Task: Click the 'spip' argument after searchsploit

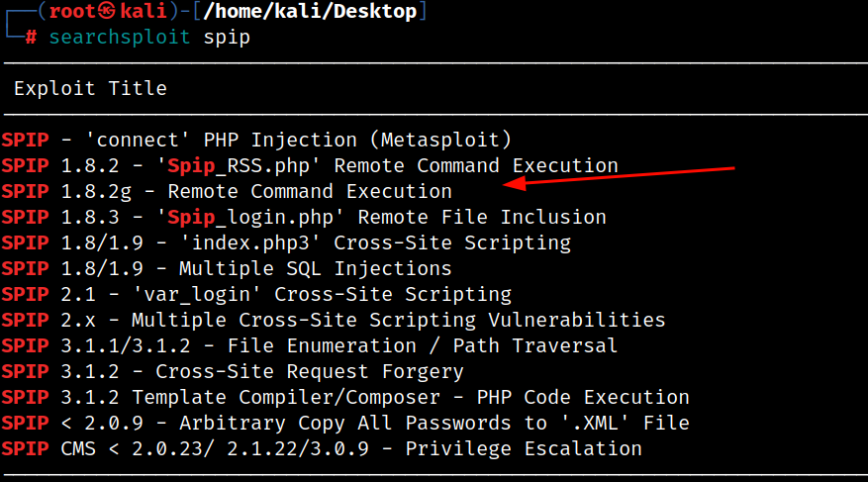Action: (x=227, y=39)
